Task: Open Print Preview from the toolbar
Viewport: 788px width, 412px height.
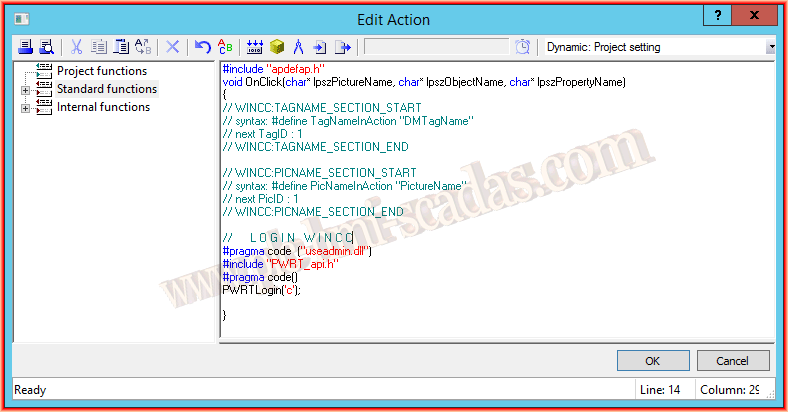Action: (47, 47)
